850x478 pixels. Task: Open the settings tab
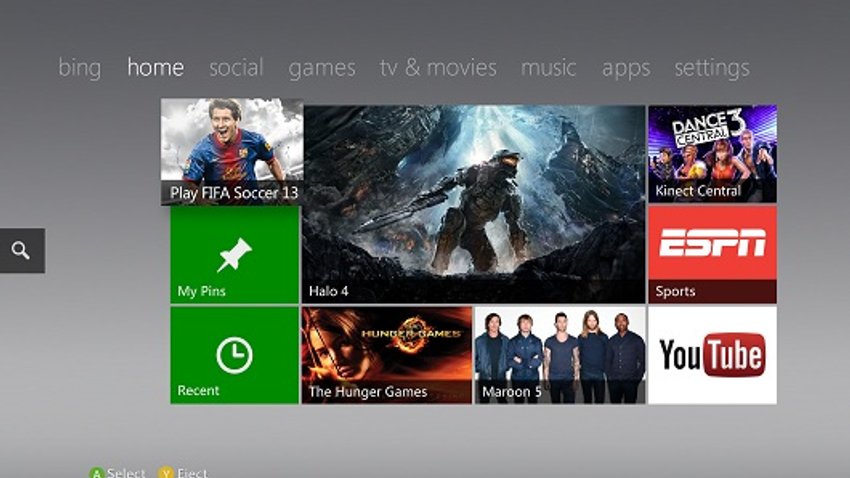712,68
